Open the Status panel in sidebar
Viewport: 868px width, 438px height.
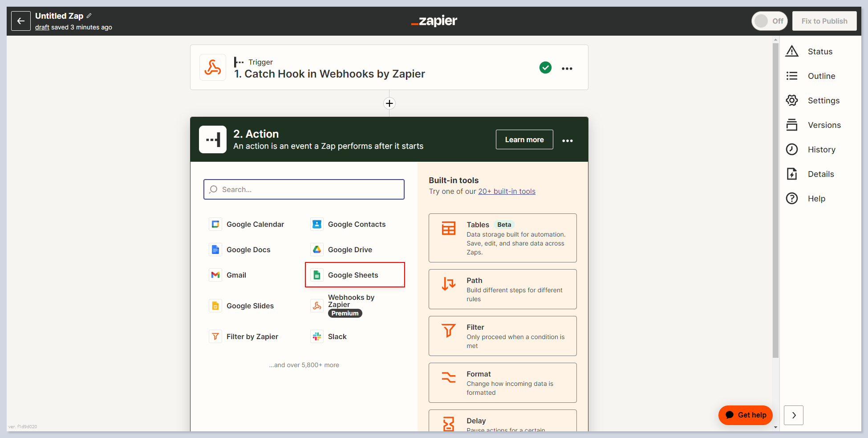(x=819, y=52)
